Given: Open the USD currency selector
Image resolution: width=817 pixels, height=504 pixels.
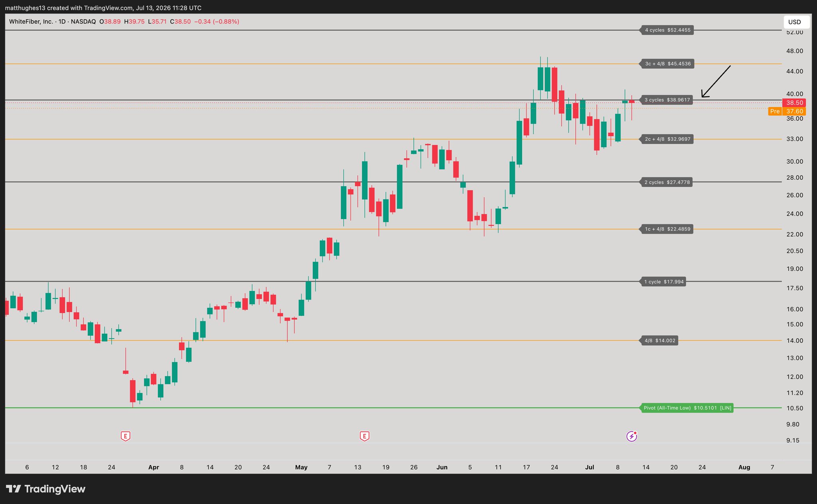Looking at the screenshot, I should (796, 22).
